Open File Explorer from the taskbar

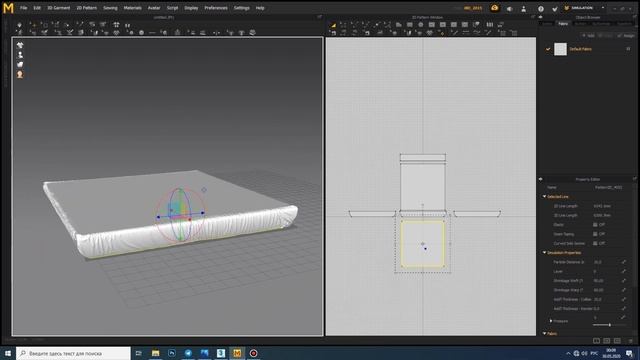pos(156,353)
